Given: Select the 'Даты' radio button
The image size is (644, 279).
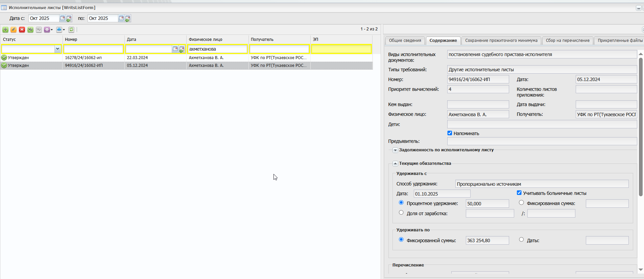Looking at the screenshot, I should (x=521, y=240).
